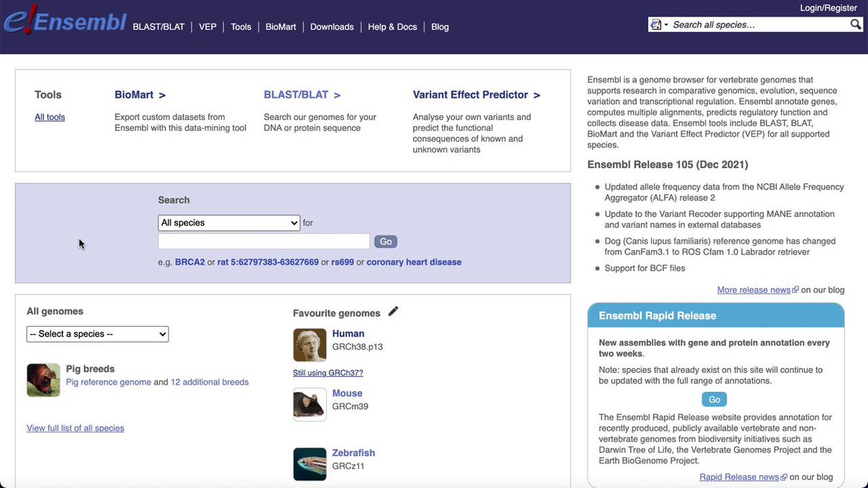Click the Pig breeds thumbnail image

43,380
